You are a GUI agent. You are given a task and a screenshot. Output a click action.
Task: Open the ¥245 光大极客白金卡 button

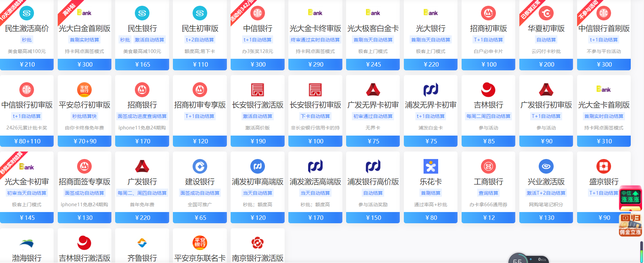(x=373, y=65)
